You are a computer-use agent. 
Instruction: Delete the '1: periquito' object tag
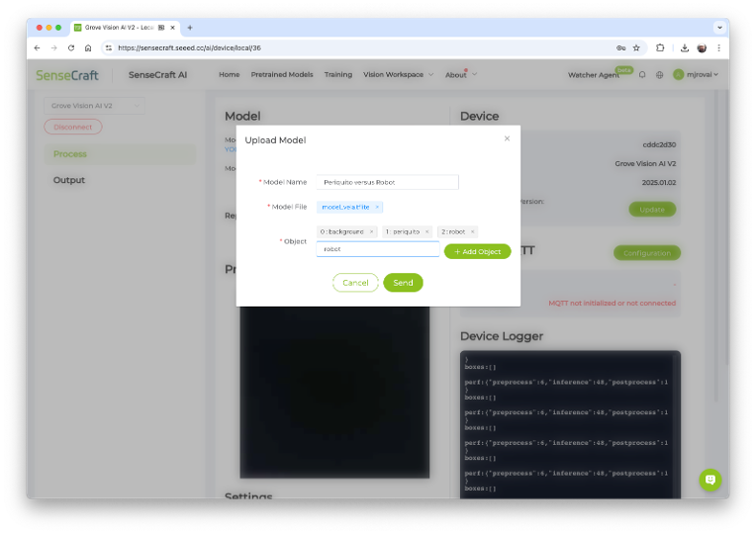click(x=426, y=231)
